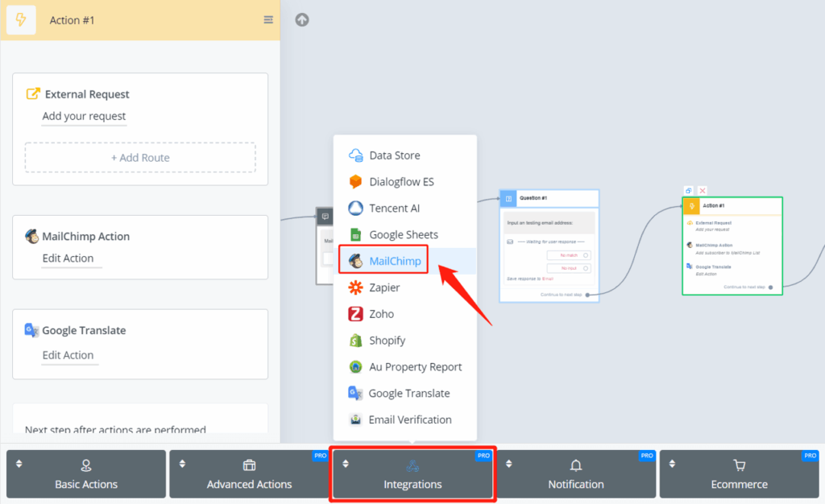This screenshot has width=825, height=504.
Task: Select the No input connector circle
Action: click(x=586, y=268)
